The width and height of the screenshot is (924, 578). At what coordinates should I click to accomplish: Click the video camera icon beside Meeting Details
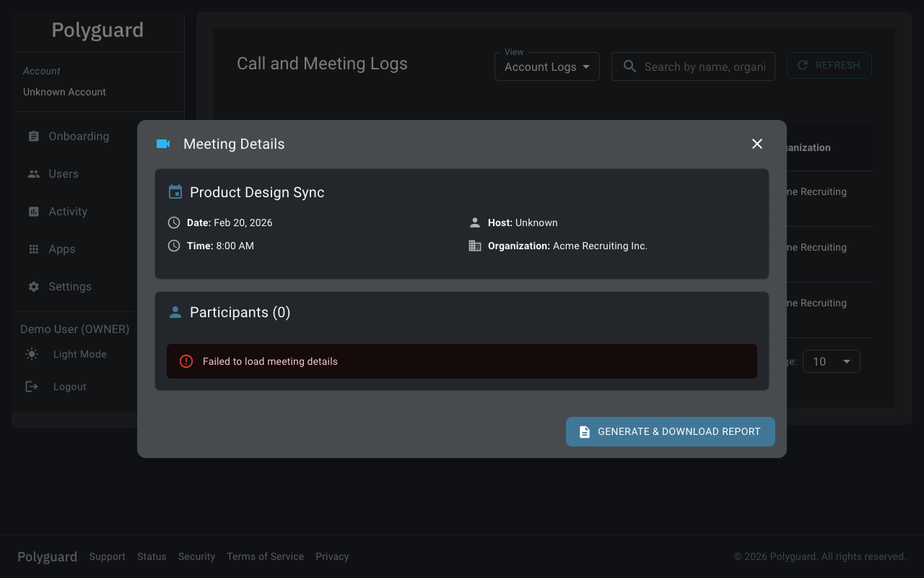click(x=163, y=144)
